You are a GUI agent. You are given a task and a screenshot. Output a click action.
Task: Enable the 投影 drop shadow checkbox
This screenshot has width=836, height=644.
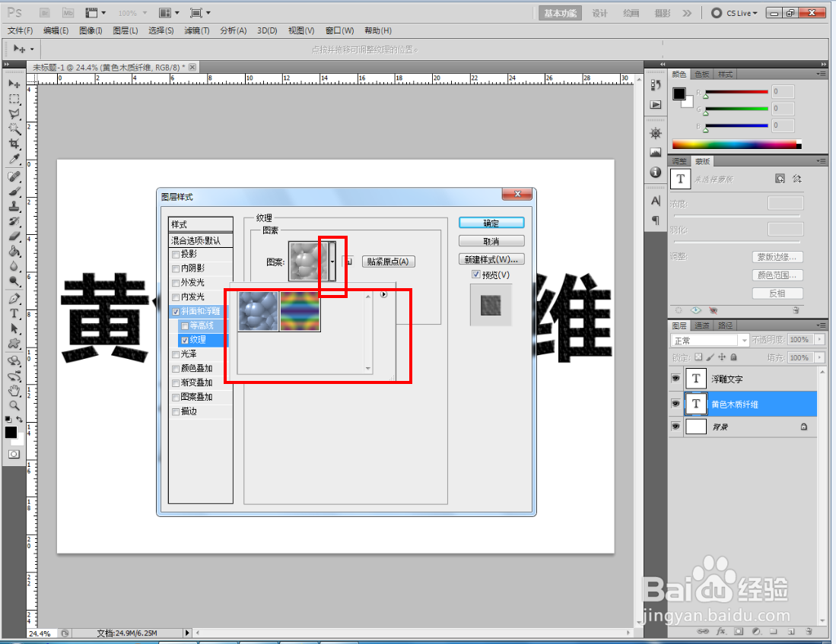click(x=176, y=254)
